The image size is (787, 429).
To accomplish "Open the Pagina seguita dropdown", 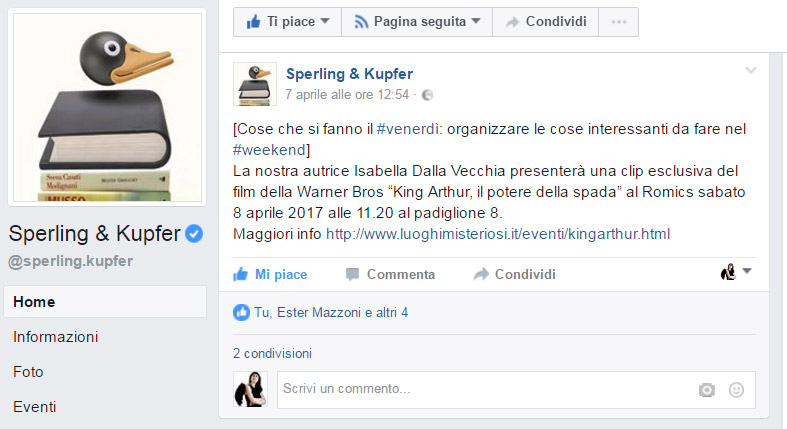I will coord(417,22).
